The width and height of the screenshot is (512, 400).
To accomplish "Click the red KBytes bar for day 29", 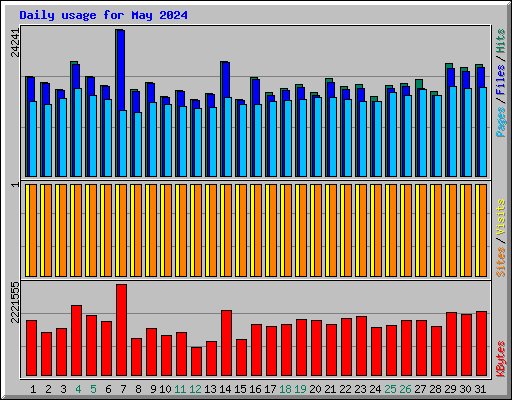I will coord(451,344).
